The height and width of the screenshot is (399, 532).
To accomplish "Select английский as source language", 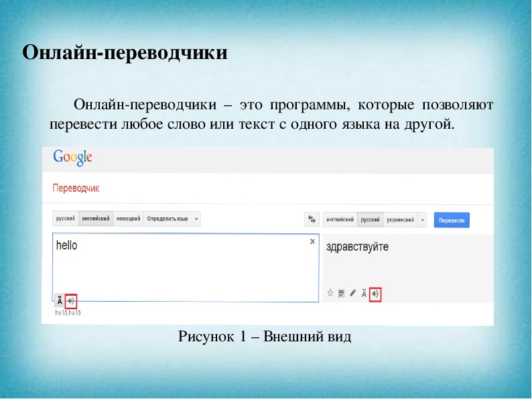I will coord(96,219).
